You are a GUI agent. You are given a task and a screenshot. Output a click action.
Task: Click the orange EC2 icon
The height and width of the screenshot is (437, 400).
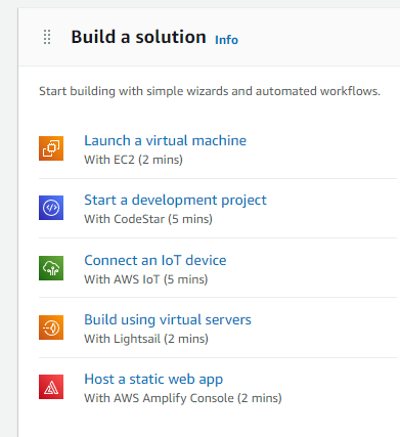(51, 148)
